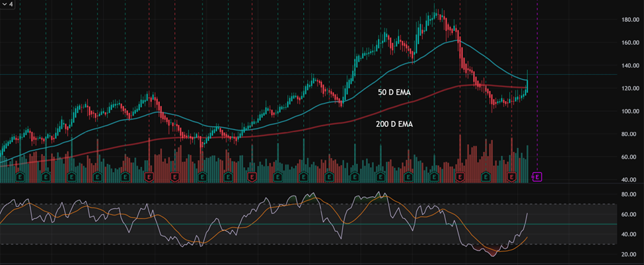644x265 pixels.
Task: Select the second earnings E marker from left
Action: 46,177
